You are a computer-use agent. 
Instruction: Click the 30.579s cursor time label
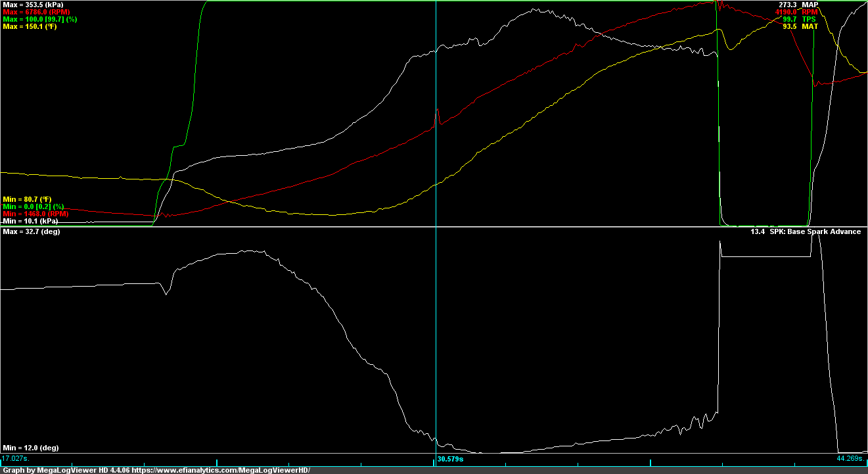coord(450,459)
